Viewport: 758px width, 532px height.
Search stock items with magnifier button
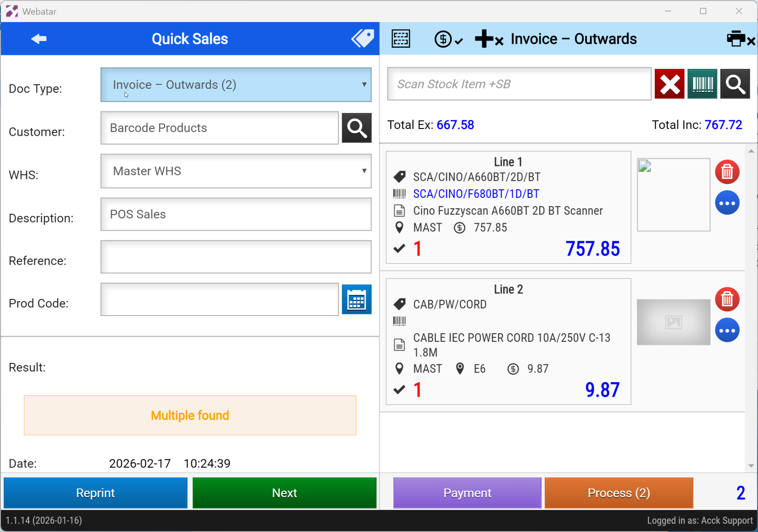(735, 84)
